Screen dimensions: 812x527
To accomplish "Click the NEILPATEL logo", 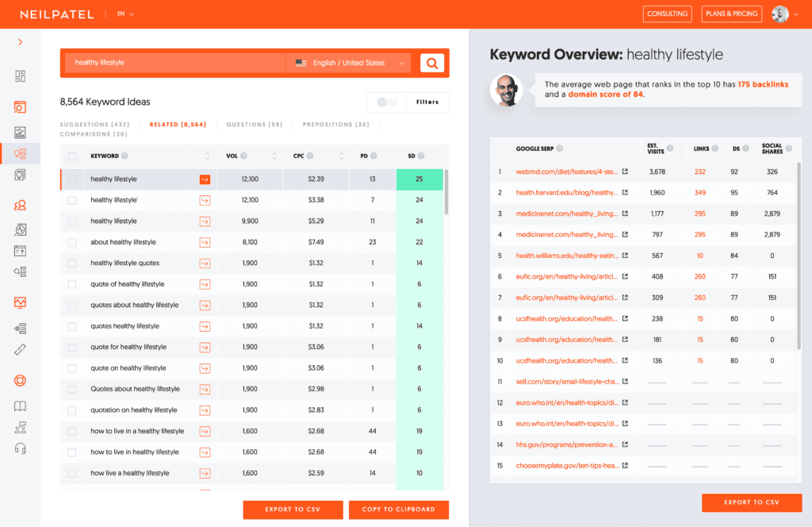I will click(x=57, y=14).
